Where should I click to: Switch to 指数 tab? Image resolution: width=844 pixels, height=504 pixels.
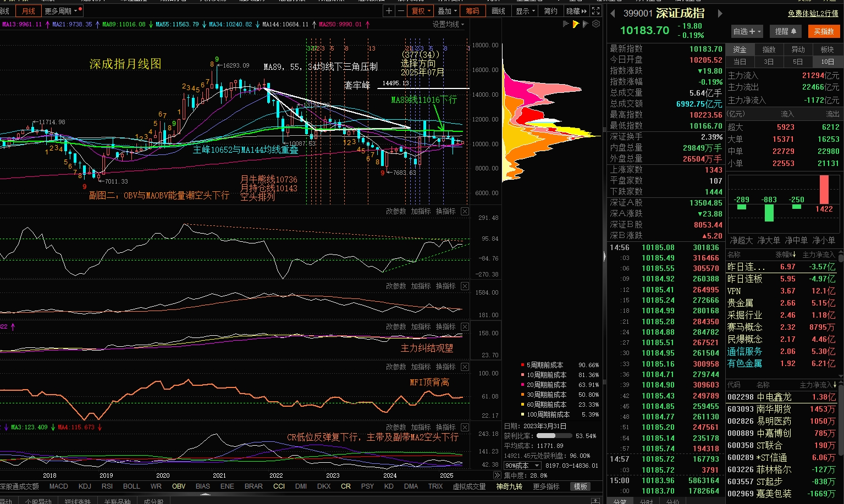point(769,49)
